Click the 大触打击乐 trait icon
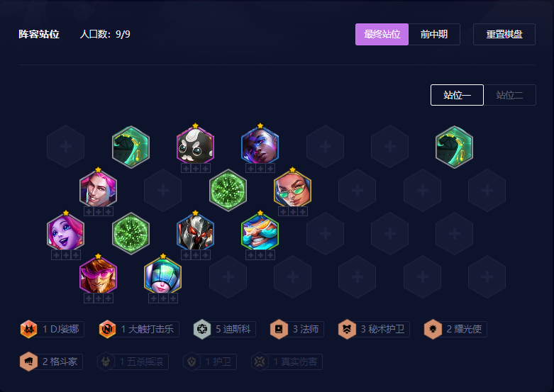The width and height of the screenshot is (554, 392). (x=107, y=329)
